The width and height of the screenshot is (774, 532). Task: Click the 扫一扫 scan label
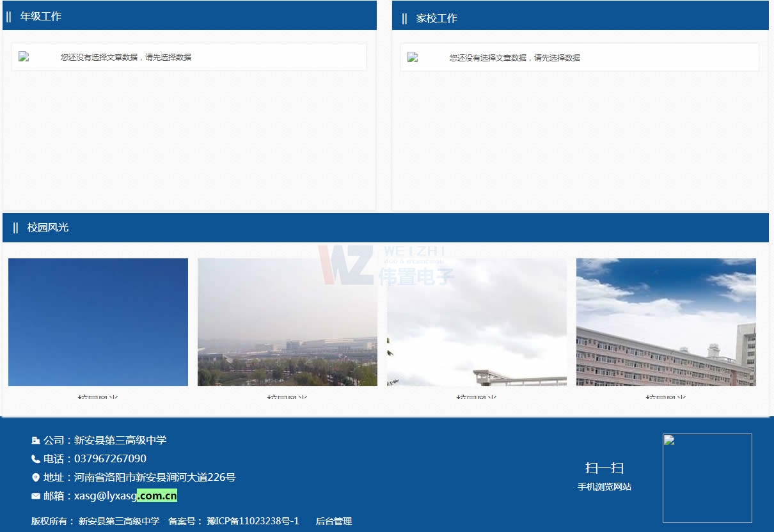pos(604,467)
